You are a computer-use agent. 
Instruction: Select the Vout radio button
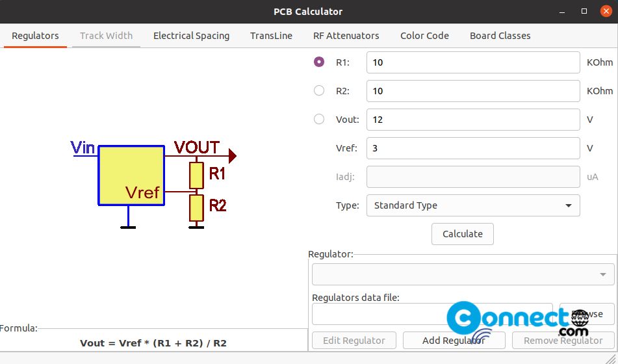(x=319, y=119)
